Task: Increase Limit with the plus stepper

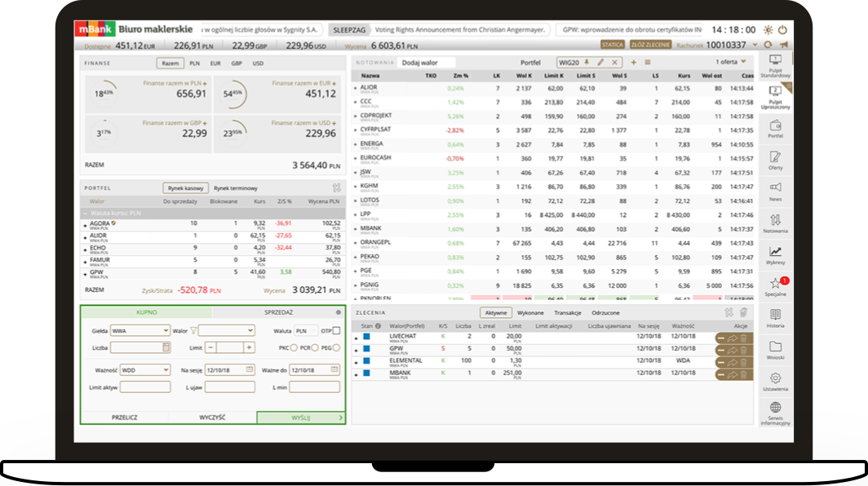Action: tap(249, 347)
